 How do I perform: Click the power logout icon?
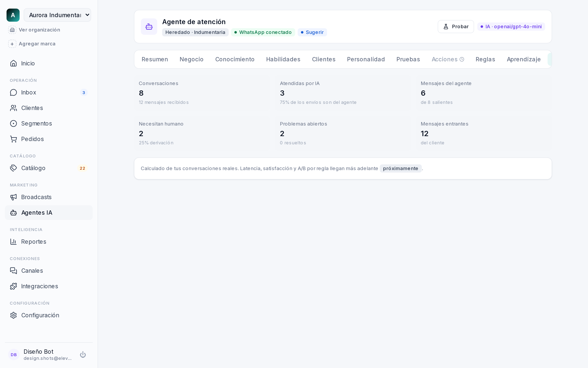point(83,355)
